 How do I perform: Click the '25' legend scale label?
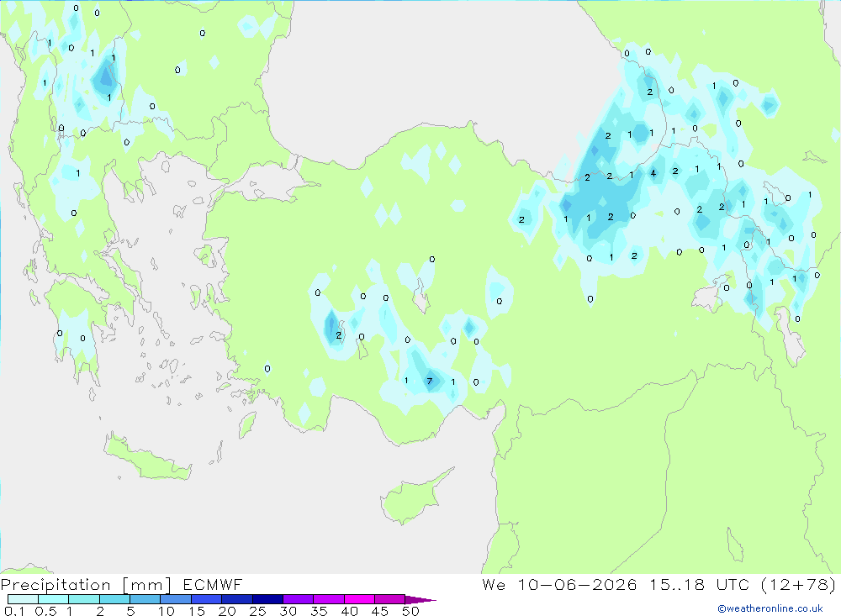(x=257, y=611)
